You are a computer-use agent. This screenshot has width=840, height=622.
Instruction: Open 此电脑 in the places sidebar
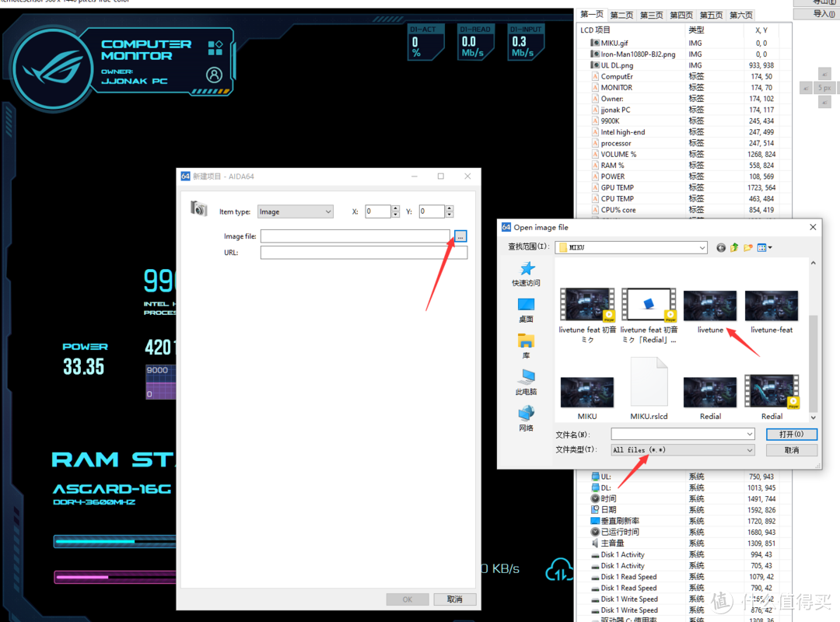click(x=527, y=381)
